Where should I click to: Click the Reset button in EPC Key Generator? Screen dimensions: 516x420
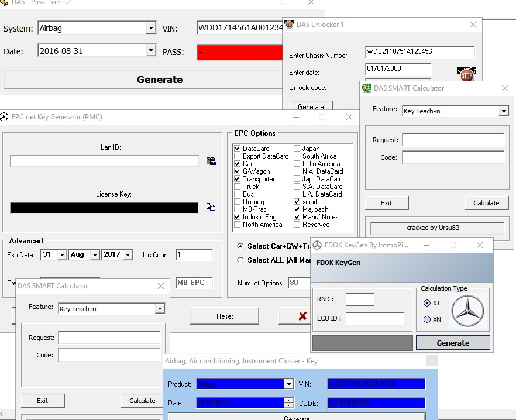(x=225, y=316)
